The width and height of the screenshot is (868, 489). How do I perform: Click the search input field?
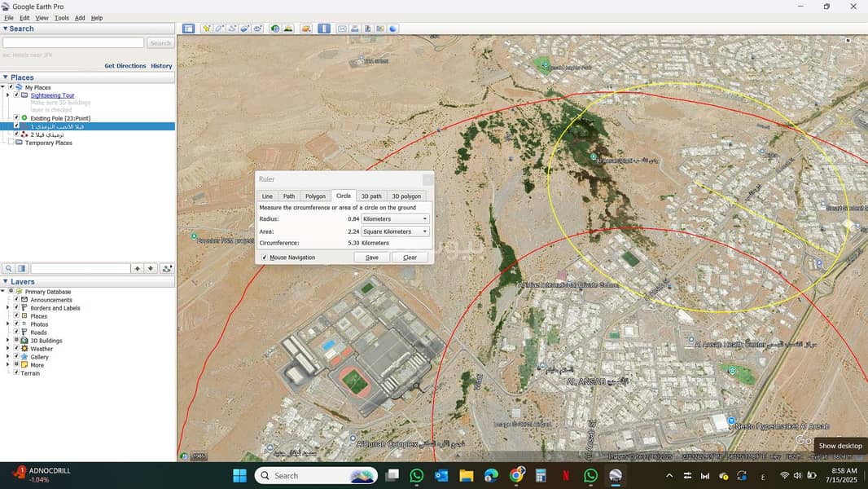pyautogui.click(x=73, y=43)
